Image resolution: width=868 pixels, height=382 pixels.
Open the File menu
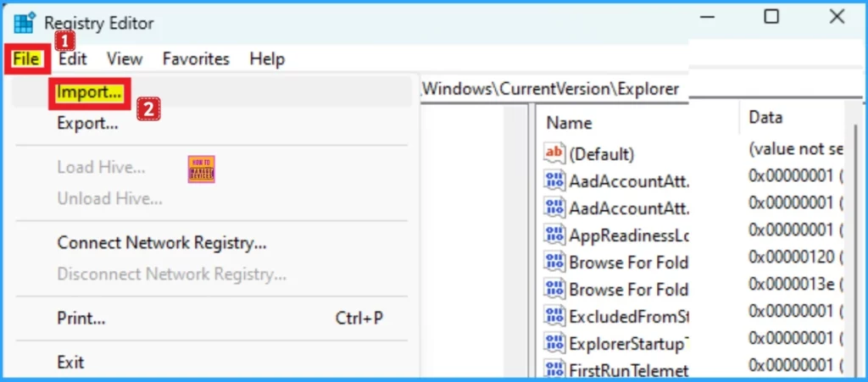[28, 59]
